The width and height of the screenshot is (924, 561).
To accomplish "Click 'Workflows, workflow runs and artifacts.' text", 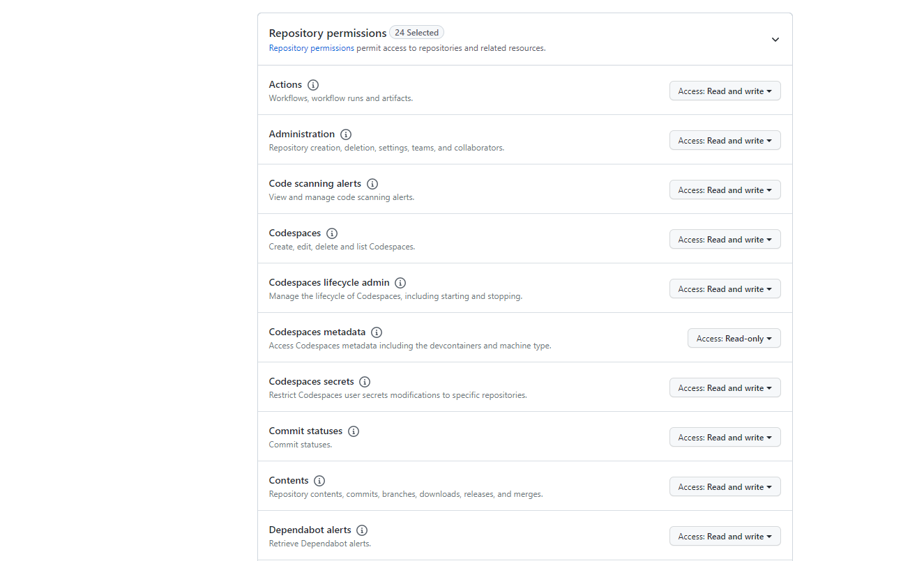I will point(341,98).
